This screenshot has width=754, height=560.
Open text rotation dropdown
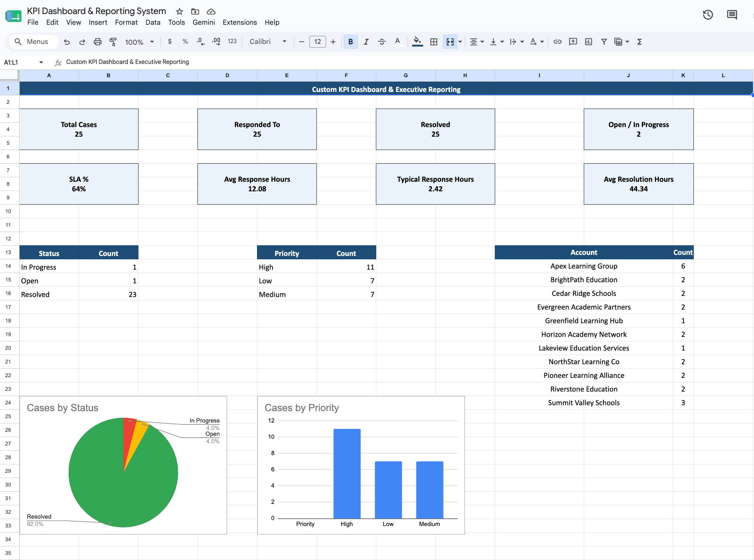pos(537,42)
